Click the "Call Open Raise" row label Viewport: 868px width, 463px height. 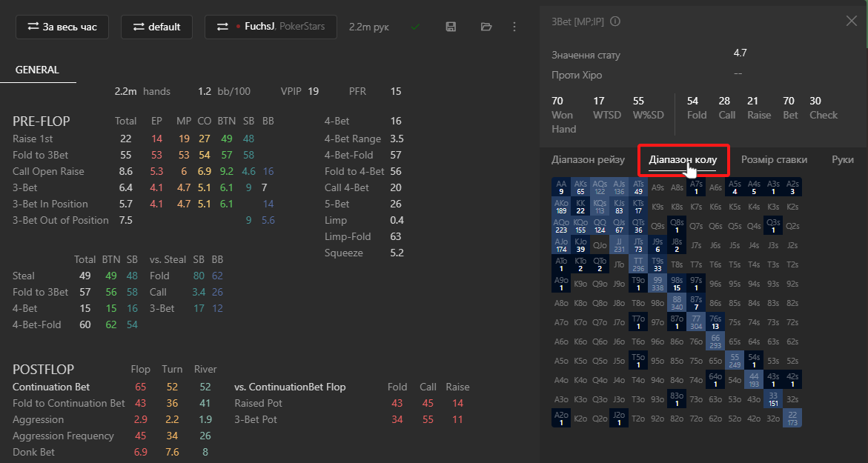[48, 171]
